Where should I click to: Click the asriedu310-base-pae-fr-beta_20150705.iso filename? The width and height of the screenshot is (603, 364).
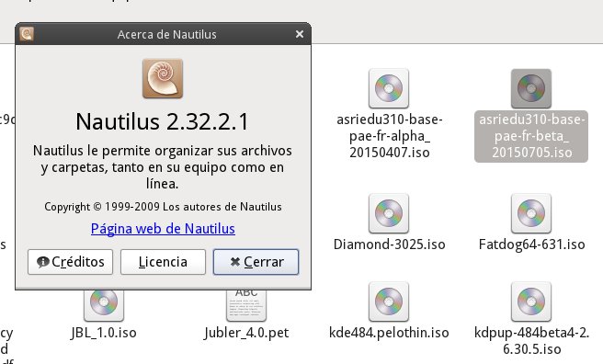(x=531, y=136)
